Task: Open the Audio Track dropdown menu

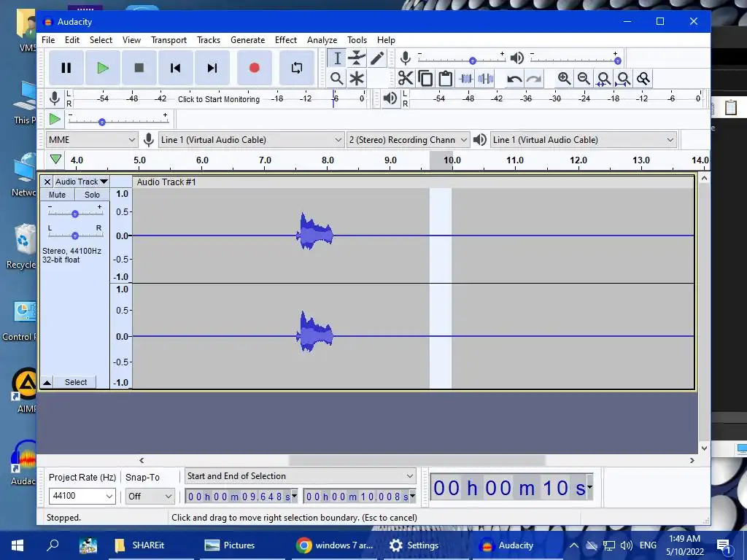Action: pyautogui.click(x=81, y=182)
